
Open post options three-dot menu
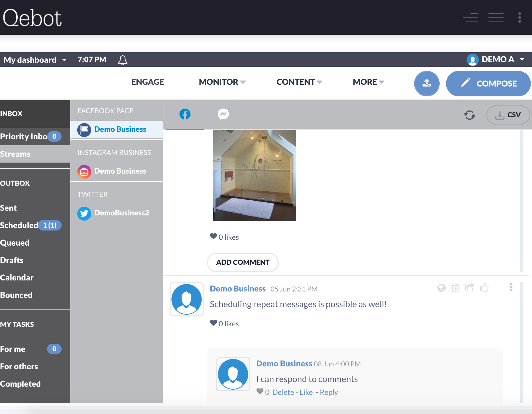(511, 287)
